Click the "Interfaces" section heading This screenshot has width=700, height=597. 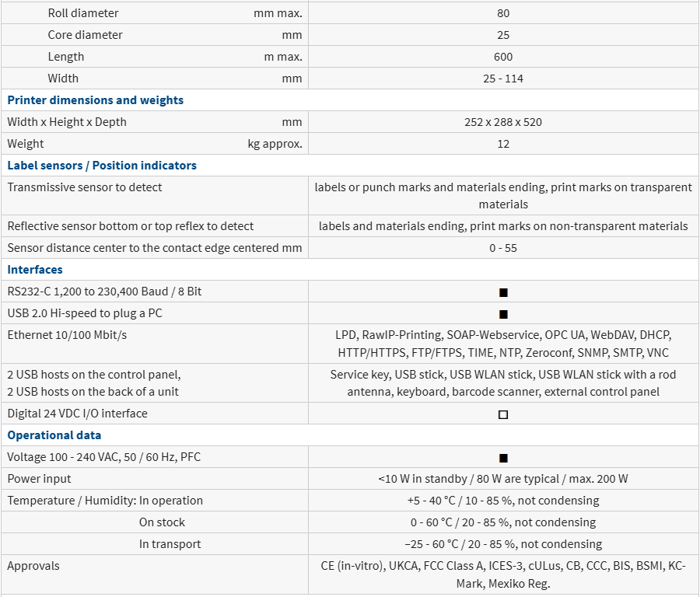(x=35, y=270)
